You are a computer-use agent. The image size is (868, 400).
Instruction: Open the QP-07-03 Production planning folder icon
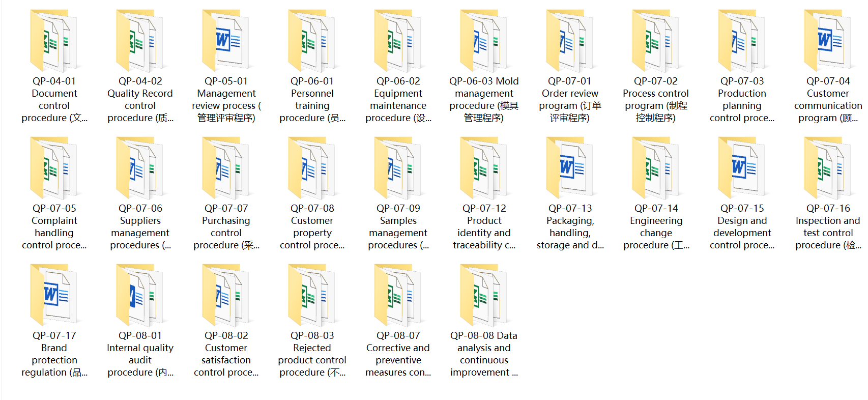[742, 41]
